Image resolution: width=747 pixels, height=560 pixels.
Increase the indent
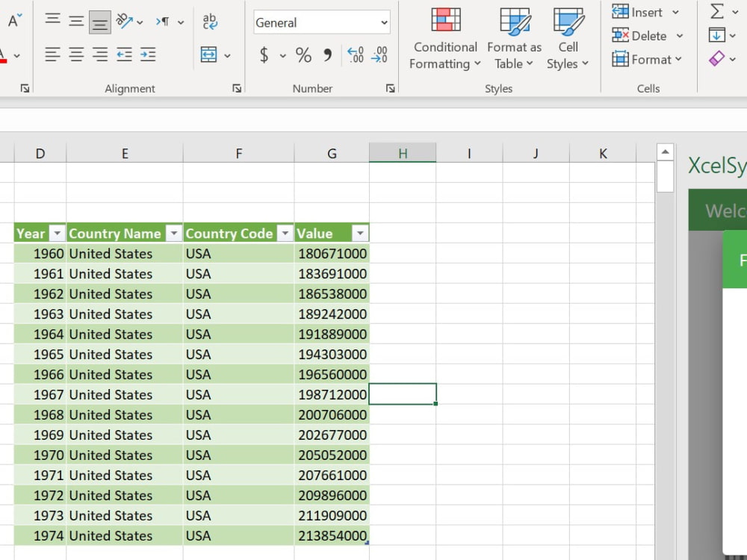(x=148, y=55)
